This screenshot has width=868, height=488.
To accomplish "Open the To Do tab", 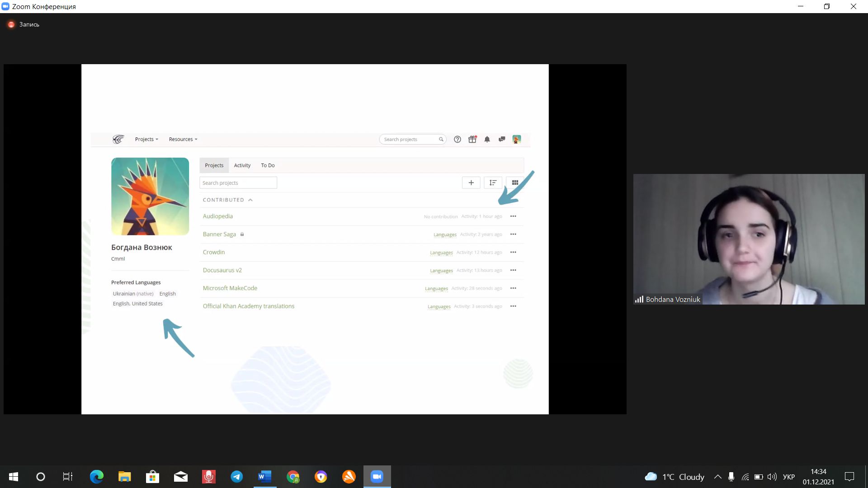I will (268, 165).
